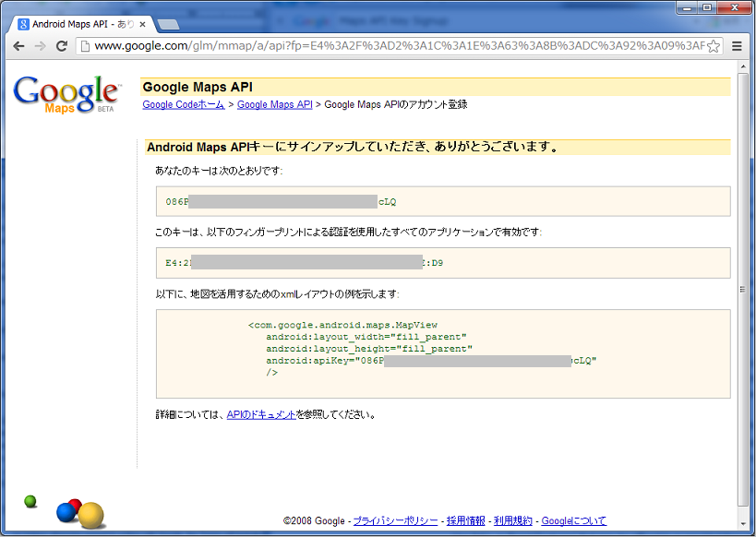This screenshot has width=756, height=537.
Task: Open the Chrome menu hamburger icon
Action: [x=737, y=46]
